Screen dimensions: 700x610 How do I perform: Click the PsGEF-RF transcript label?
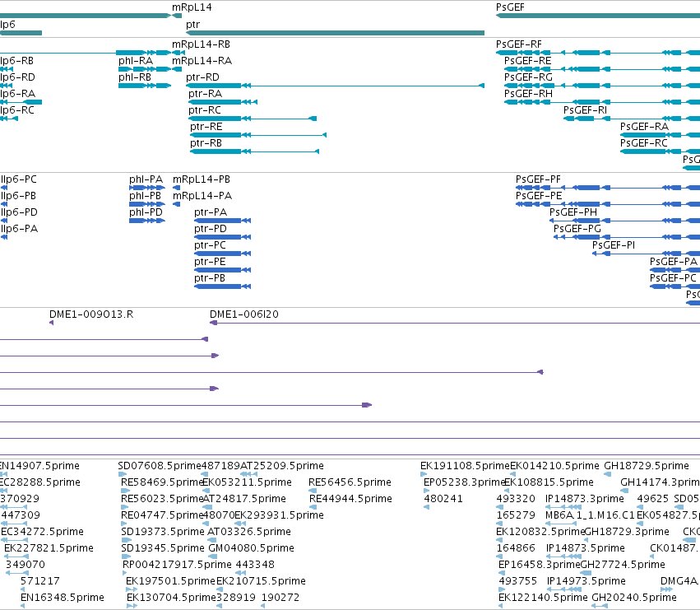519,44
